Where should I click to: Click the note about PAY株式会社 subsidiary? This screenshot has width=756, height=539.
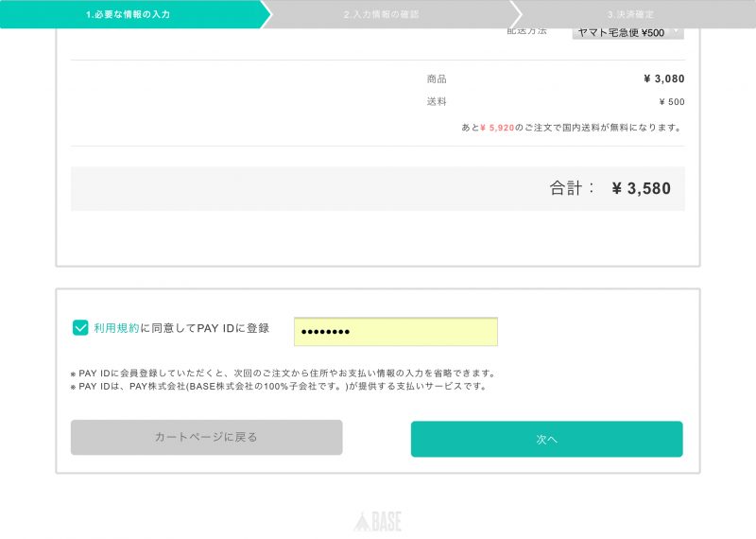pos(279,387)
